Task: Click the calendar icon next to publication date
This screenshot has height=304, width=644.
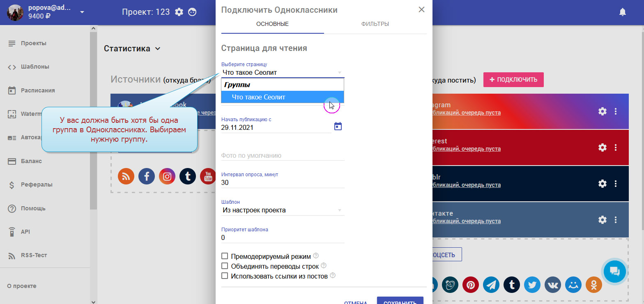Action: [x=338, y=126]
